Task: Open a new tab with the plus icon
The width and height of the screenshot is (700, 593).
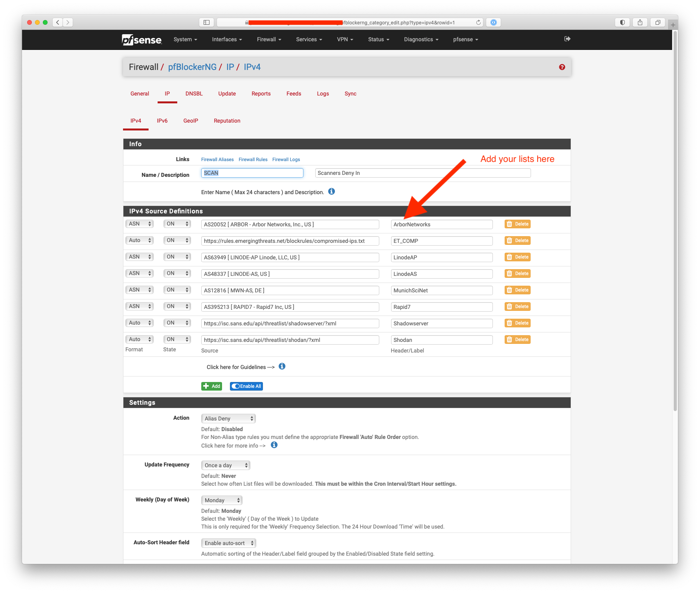Action: pyautogui.click(x=673, y=25)
